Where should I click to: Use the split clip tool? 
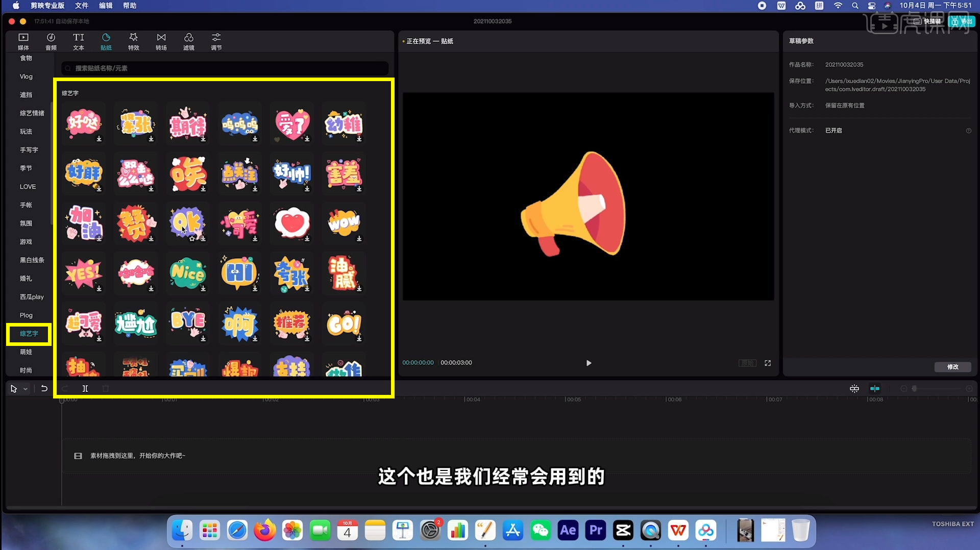[85, 388]
